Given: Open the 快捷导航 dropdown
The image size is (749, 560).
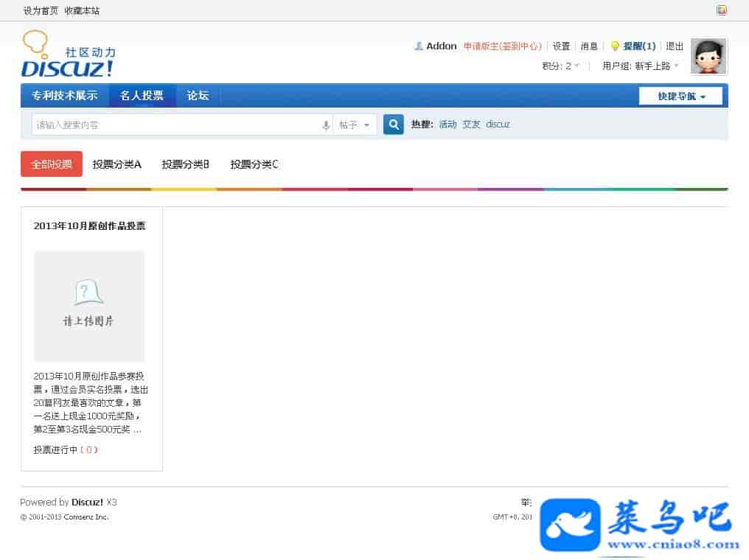Looking at the screenshot, I should pyautogui.click(x=680, y=96).
